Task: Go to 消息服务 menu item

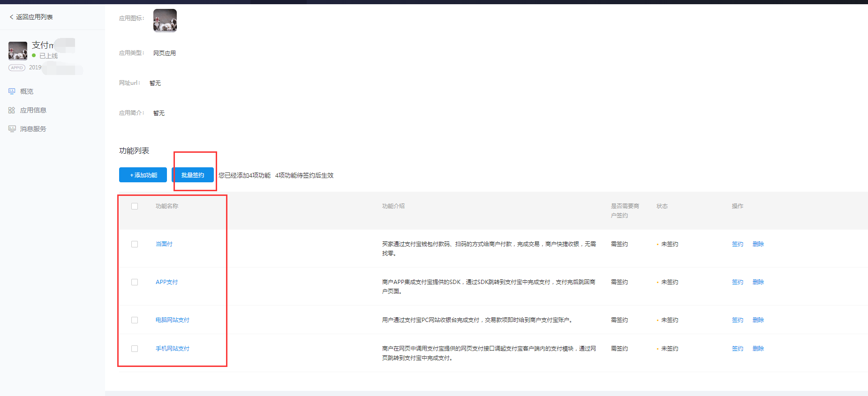Action: 33,129
